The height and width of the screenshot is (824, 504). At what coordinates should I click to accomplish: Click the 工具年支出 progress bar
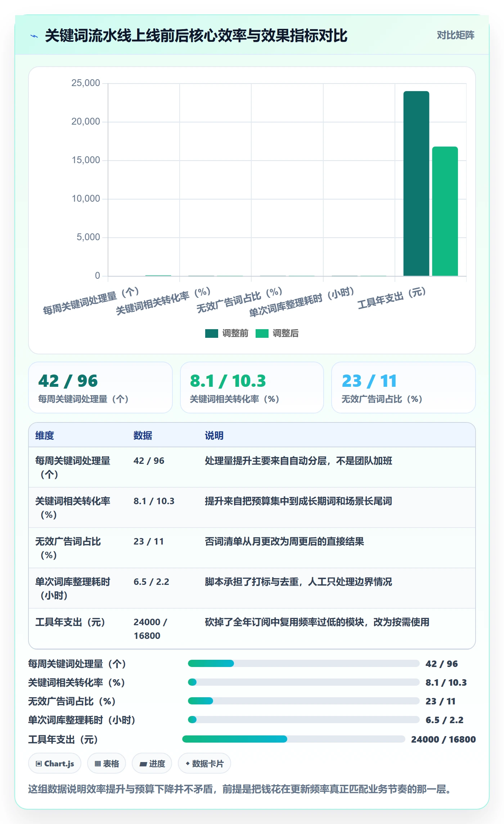point(294,739)
